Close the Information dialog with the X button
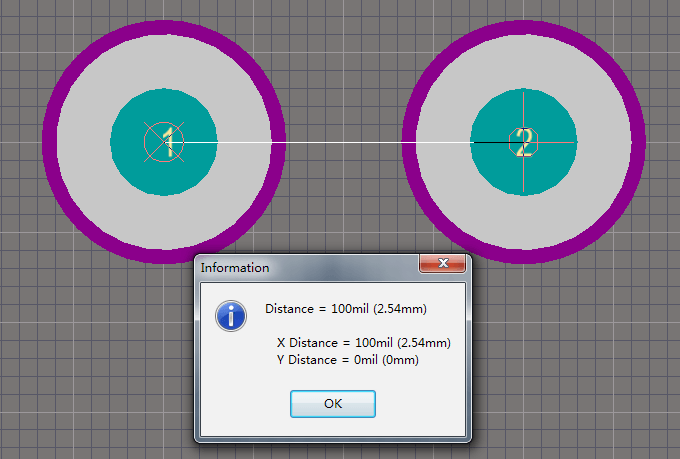Screen dimensions: 680x459 coord(441,264)
